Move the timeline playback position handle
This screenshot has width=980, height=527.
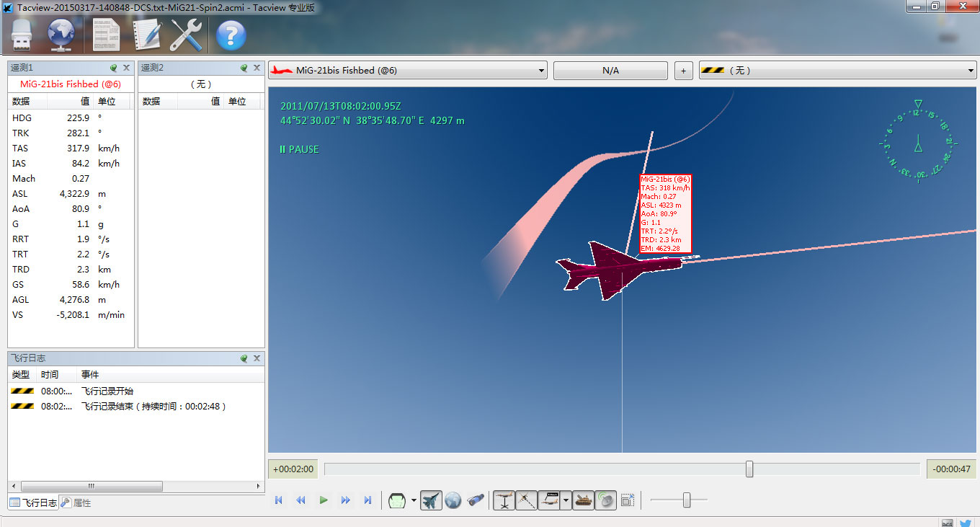click(x=749, y=469)
